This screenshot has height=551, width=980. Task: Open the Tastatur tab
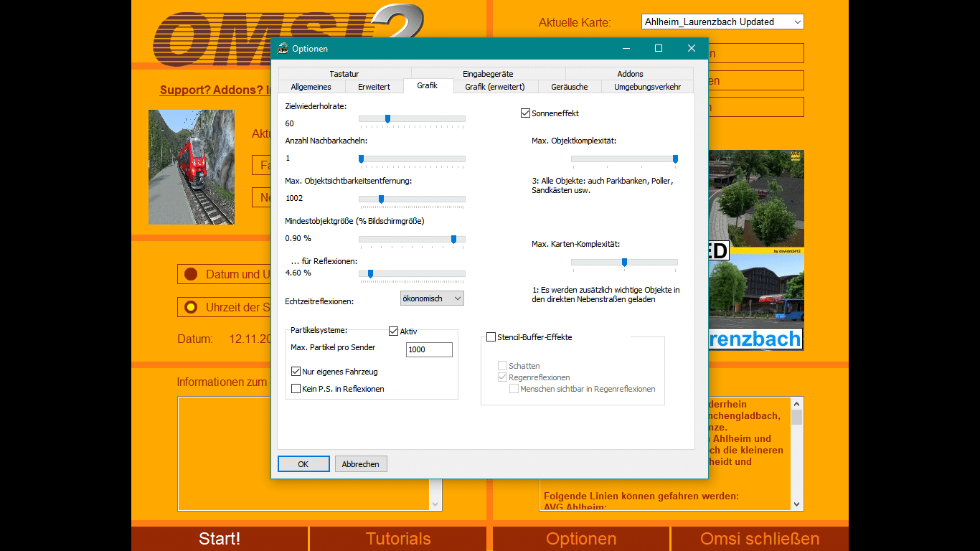pyautogui.click(x=344, y=74)
